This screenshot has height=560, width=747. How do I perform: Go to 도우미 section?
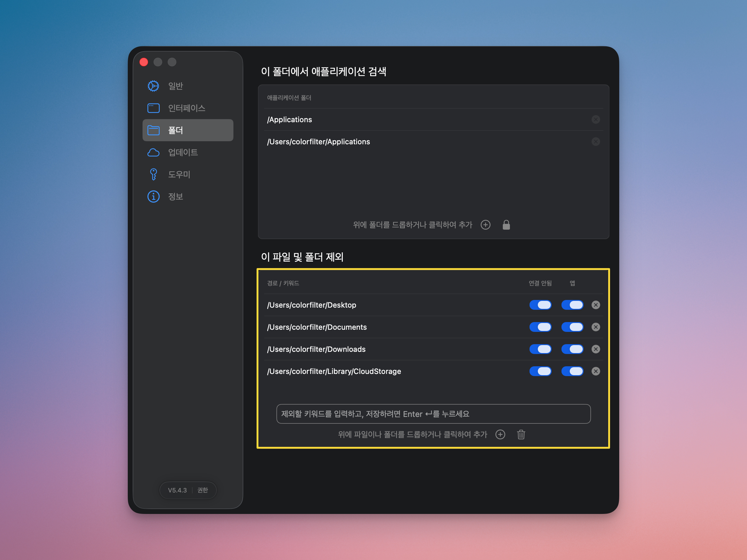coord(179,174)
